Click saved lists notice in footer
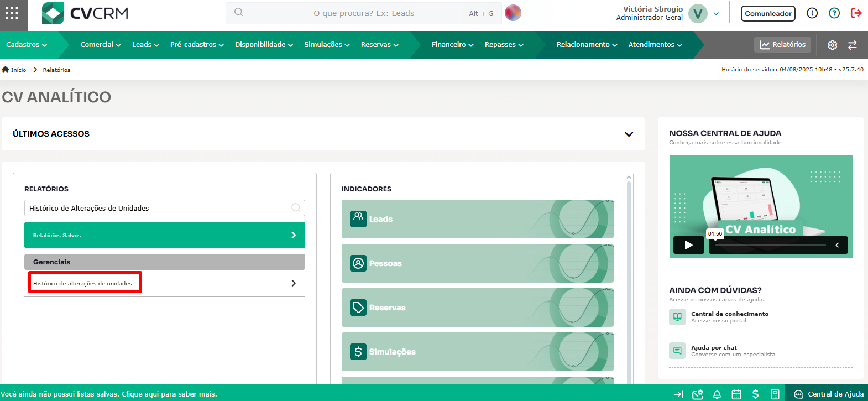The width and height of the screenshot is (868, 401). [x=108, y=394]
